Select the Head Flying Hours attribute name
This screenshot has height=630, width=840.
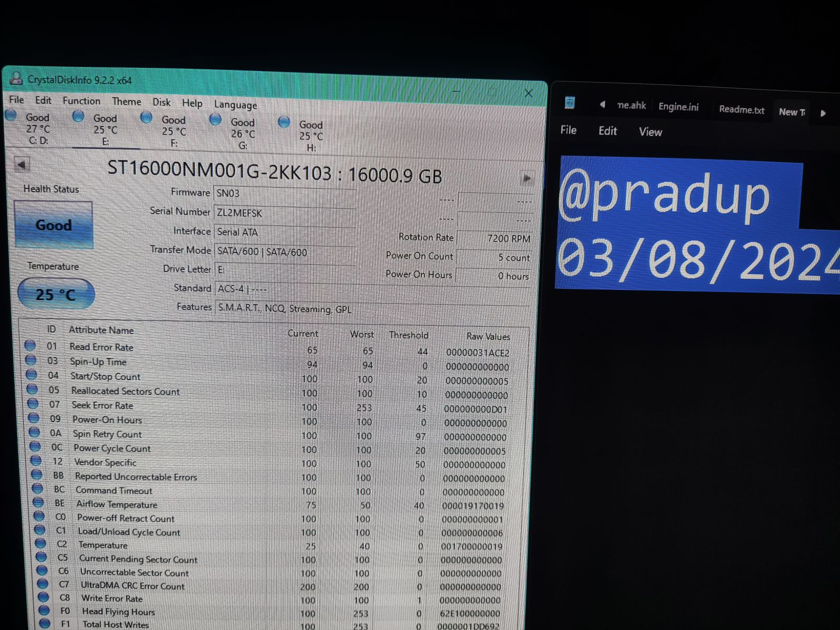[x=118, y=612]
